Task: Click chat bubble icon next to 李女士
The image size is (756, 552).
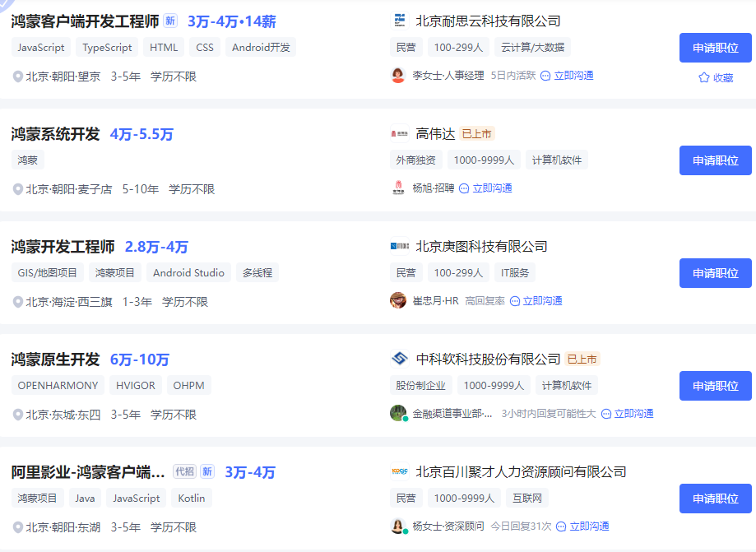Action: point(545,76)
